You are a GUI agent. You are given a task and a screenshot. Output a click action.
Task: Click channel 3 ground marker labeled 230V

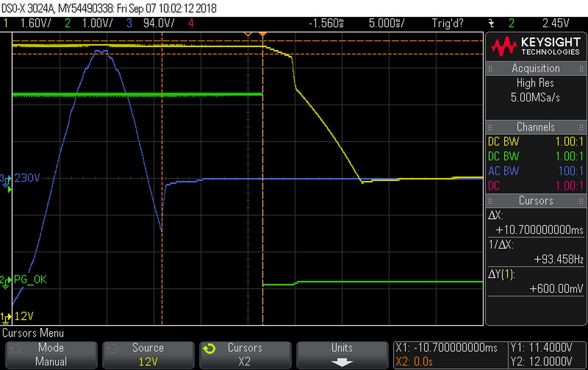[20, 179]
